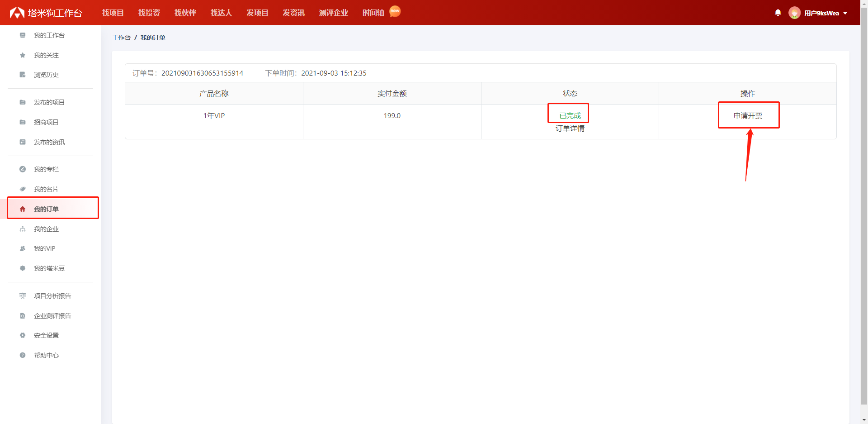Click the org icon beside 我的企业

[23, 229]
